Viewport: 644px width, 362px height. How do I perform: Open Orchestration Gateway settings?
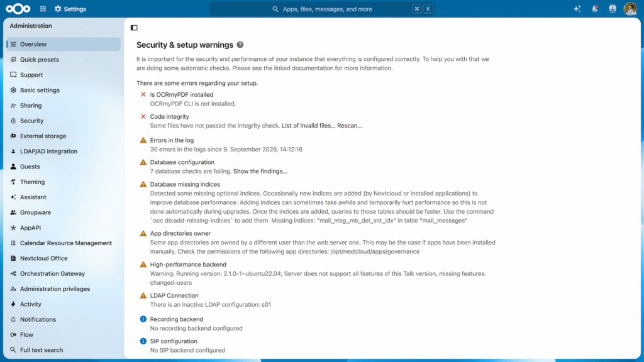[64, 274]
